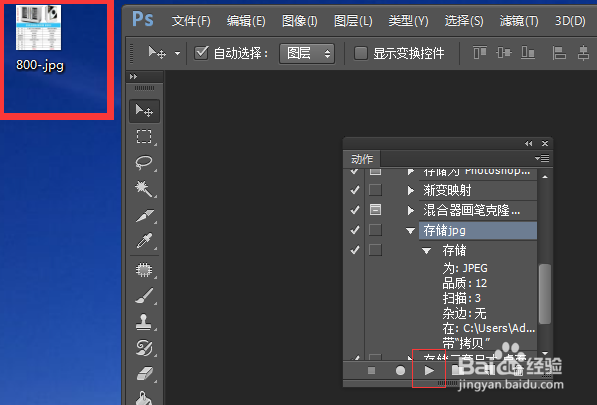Open the Actions panel flyout menu
Viewport: 597px width, 405px height.
point(542,158)
